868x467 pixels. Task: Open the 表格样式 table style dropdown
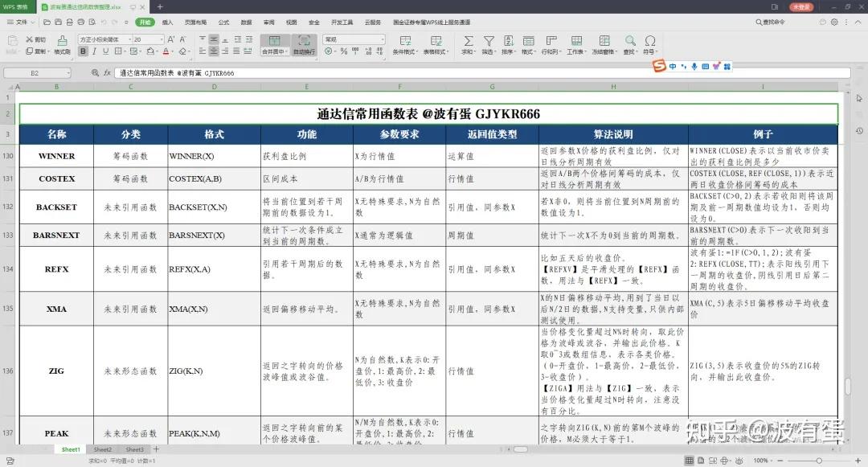pyautogui.click(x=436, y=45)
